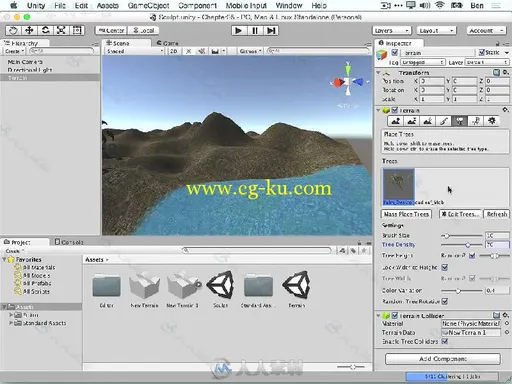Select the Raise/Lower Terrain tool

[396, 121]
